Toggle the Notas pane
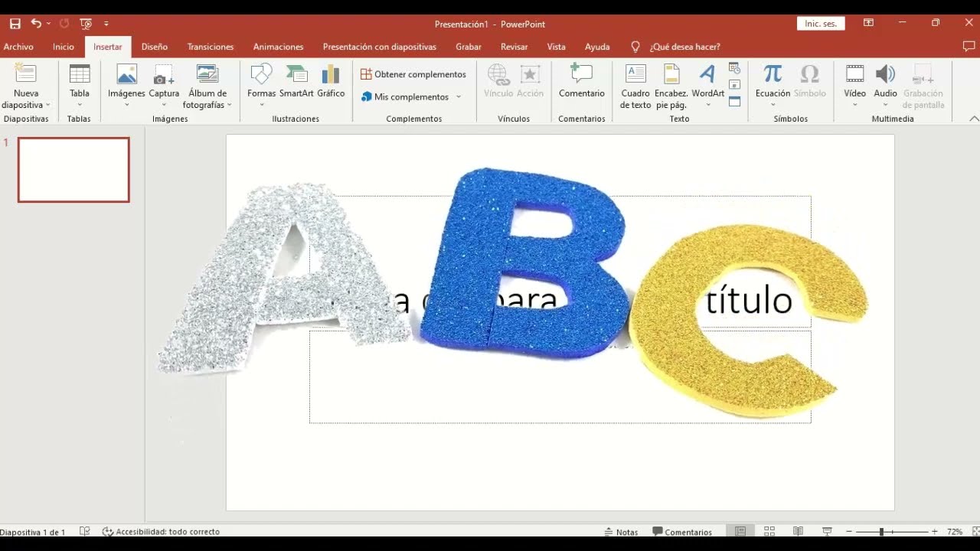980x551 pixels. pyautogui.click(x=621, y=532)
